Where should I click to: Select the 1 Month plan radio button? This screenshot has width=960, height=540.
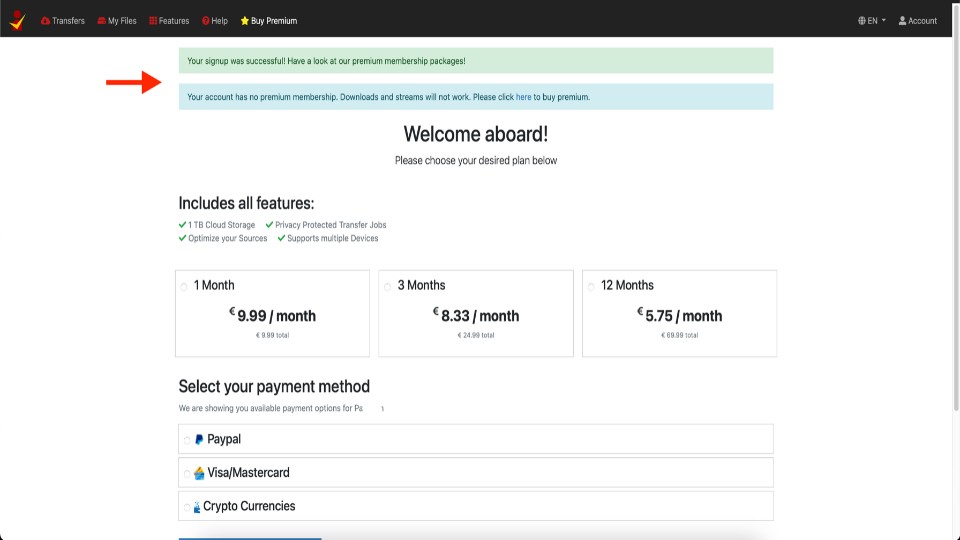[x=184, y=287]
